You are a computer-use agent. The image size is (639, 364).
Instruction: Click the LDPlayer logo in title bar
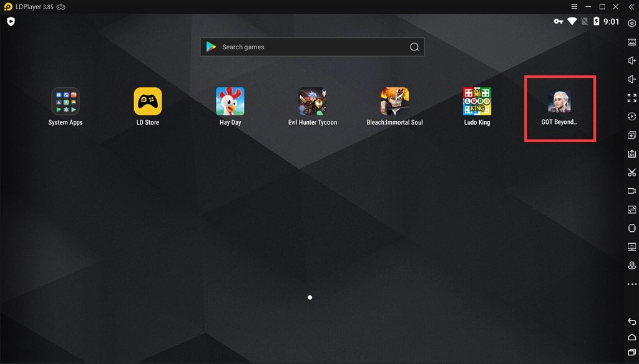(8, 7)
